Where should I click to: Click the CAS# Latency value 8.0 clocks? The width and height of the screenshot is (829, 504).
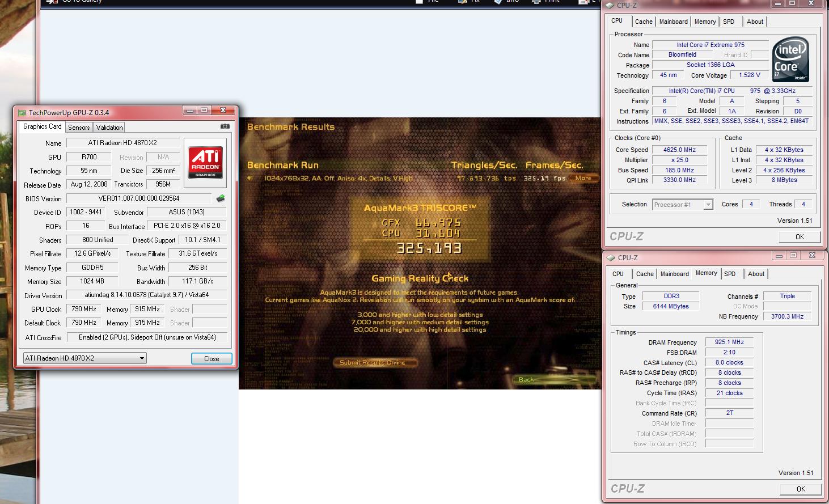[729, 362]
